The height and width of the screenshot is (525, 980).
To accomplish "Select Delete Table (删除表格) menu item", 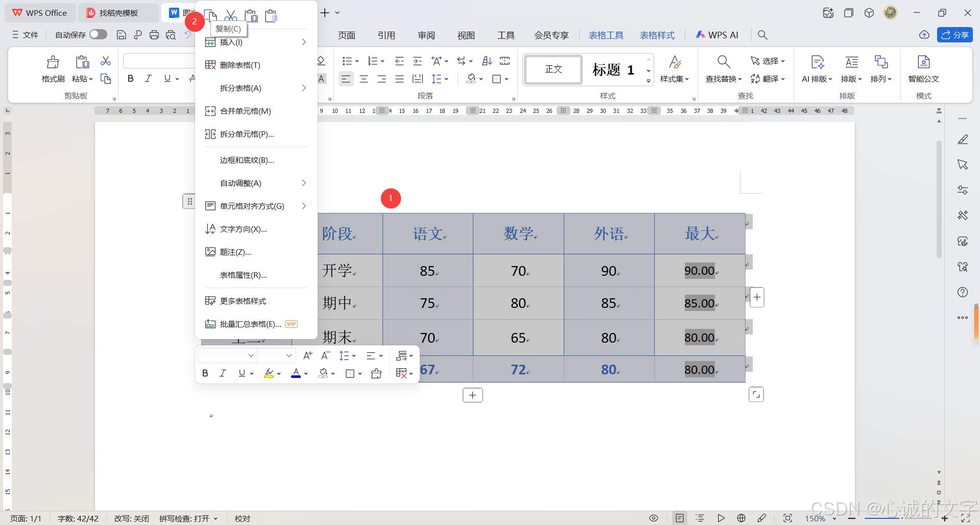I will (256, 65).
